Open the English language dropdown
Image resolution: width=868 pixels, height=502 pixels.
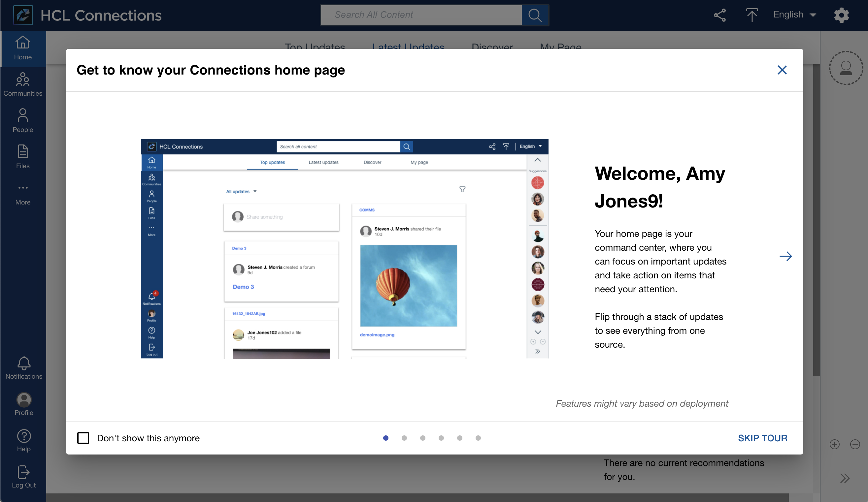click(795, 15)
